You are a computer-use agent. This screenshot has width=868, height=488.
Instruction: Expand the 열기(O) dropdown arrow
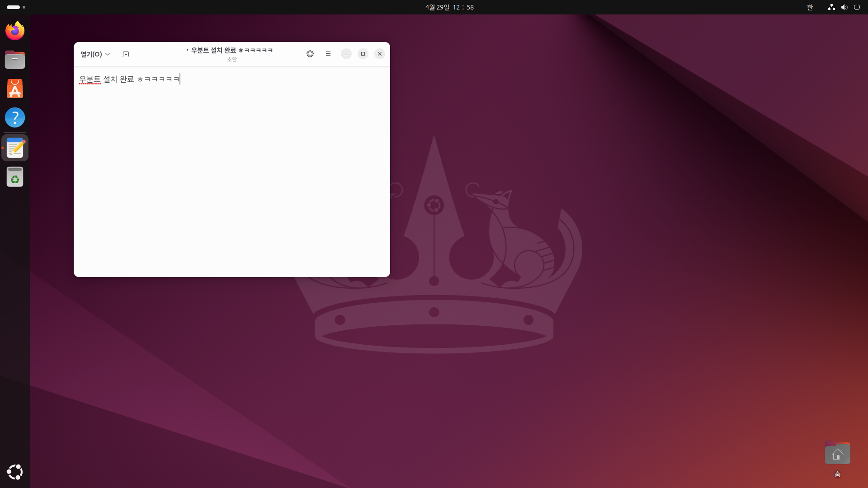108,54
